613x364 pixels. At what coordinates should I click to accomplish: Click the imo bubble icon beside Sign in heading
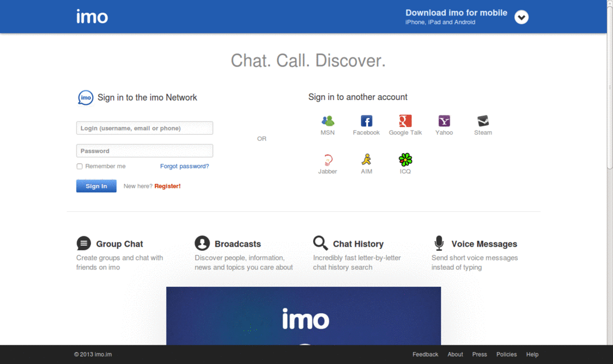coord(86,98)
